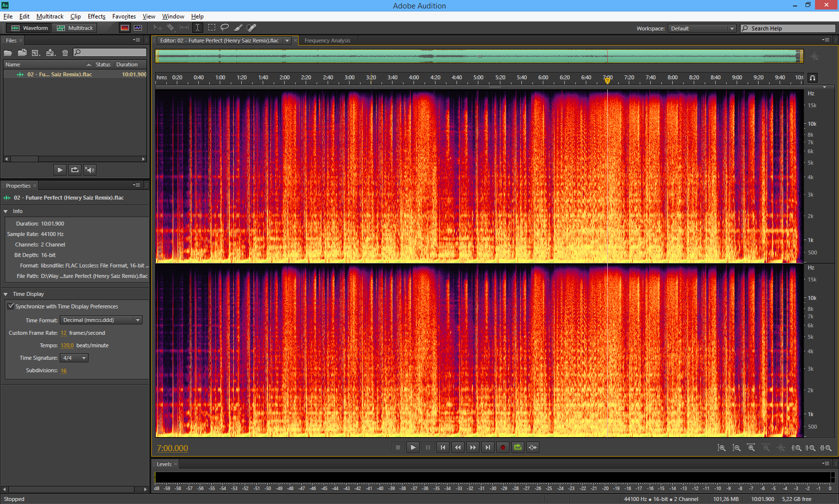Click New File icon in Files panel
Screen dimensions: 839x504
pyautogui.click(x=36, y=52)
